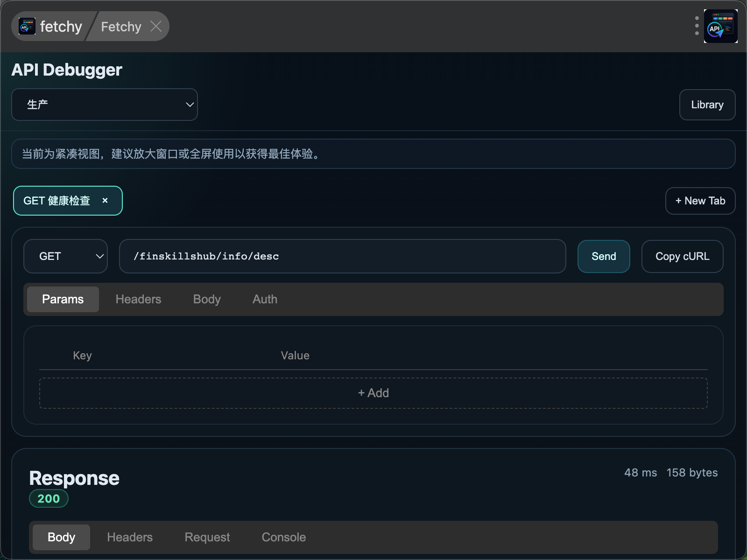
Task: Copy the request as cURL
Action: pos(682,256)
